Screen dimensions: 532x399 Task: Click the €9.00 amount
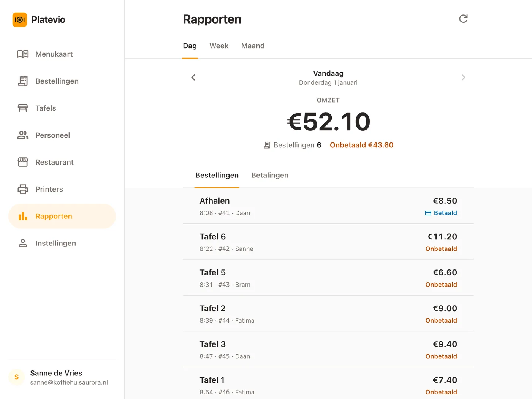tap(445, 309)
